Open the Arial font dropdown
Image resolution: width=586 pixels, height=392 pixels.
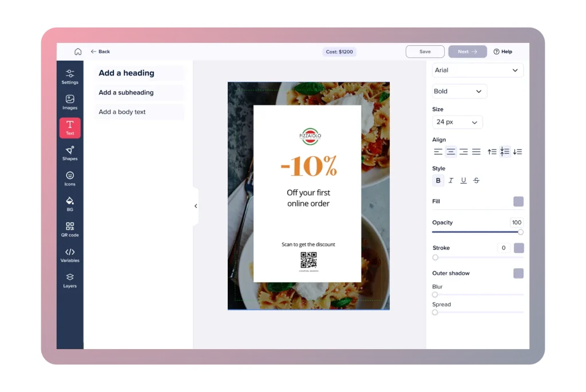(478, 70)
